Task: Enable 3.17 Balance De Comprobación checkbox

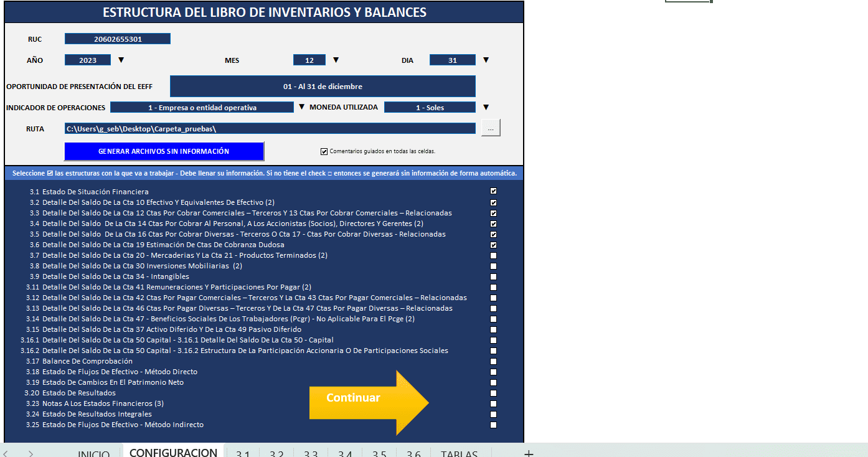Action: pos(493,361)
